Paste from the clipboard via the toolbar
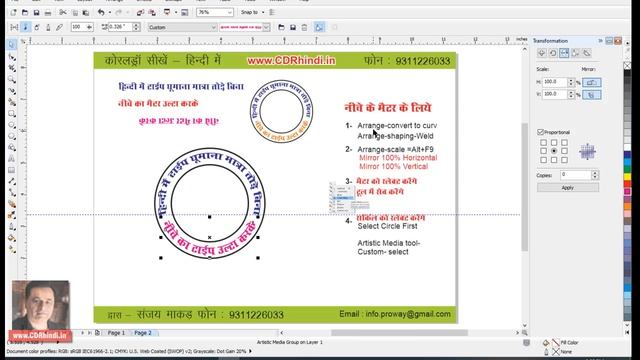Viewport: 640px width, 360px height. coord(86,13)
